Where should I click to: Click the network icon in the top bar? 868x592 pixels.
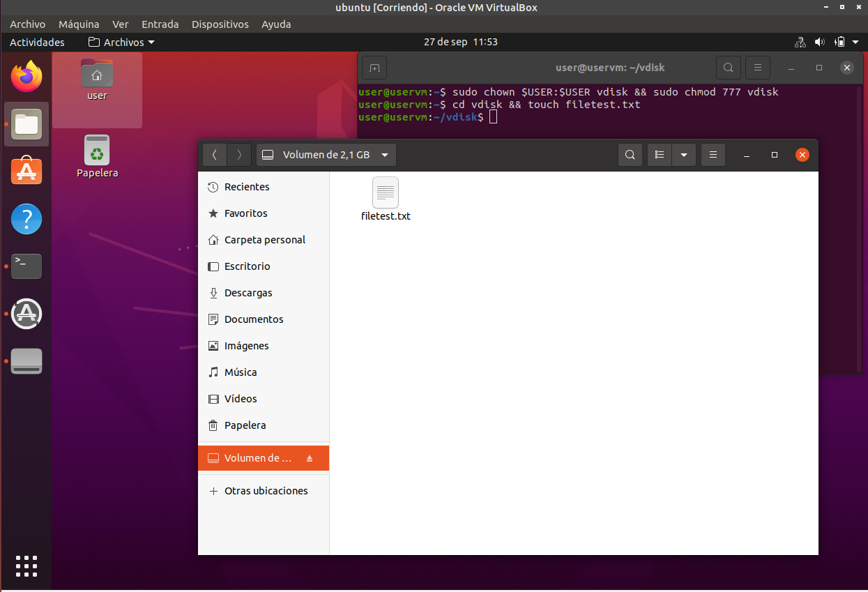tap(800, 42)
